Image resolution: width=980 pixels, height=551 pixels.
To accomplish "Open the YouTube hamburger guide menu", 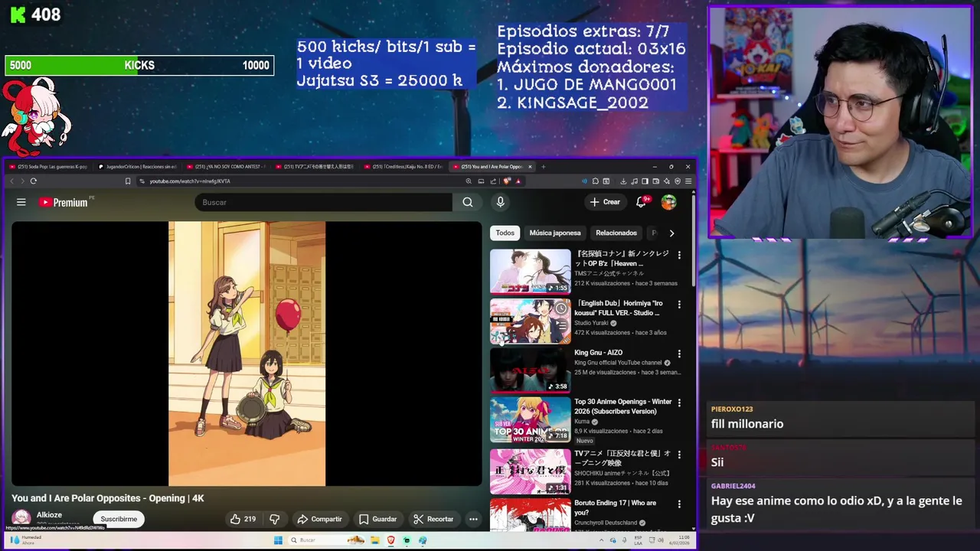I will point(21,202).
